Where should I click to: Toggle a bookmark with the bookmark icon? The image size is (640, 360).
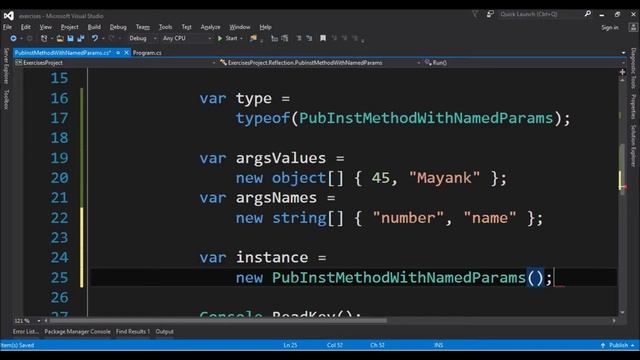tap(323, 38)
